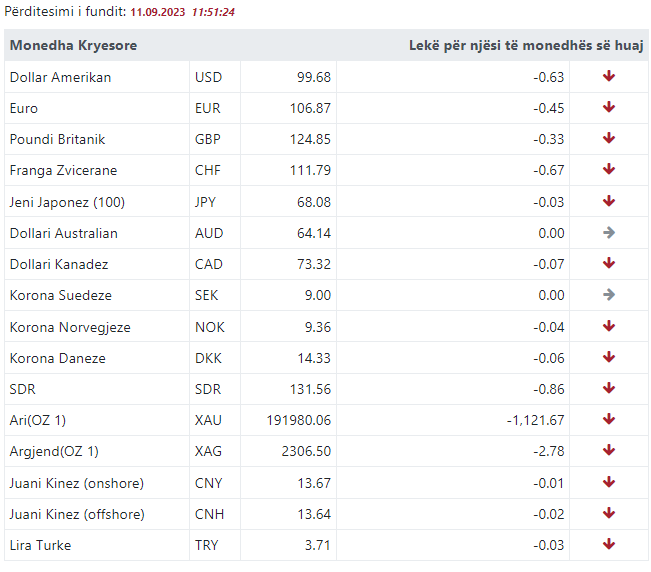The image size is (651, 572).
Task: Click the down arrow for Franga Zvicerane
Action: pyautogui.click(x=609, y=170)
